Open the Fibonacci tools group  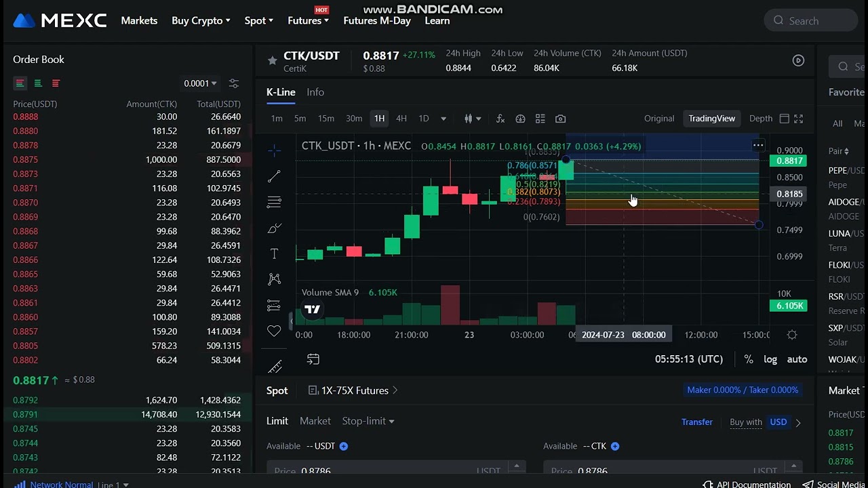tap(274, 202)
